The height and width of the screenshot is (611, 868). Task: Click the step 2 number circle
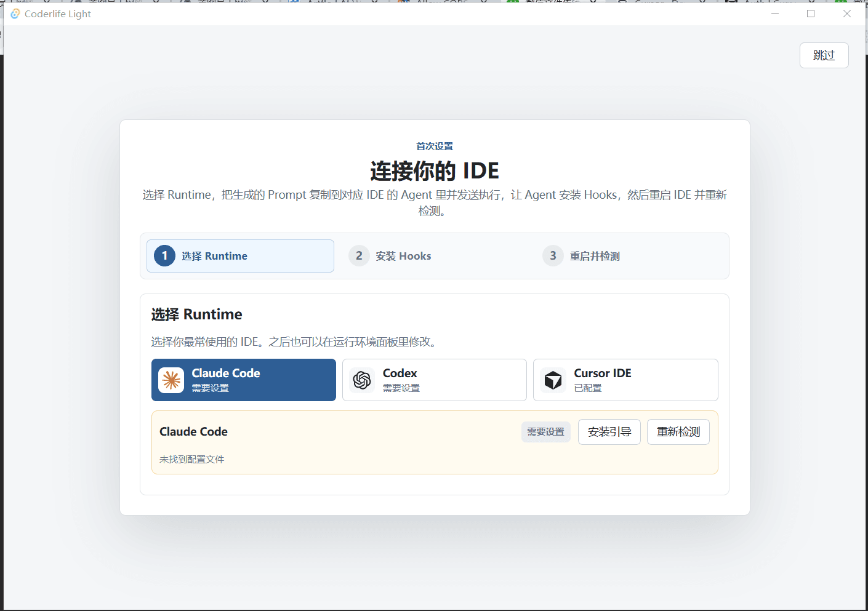coord(359,256)
